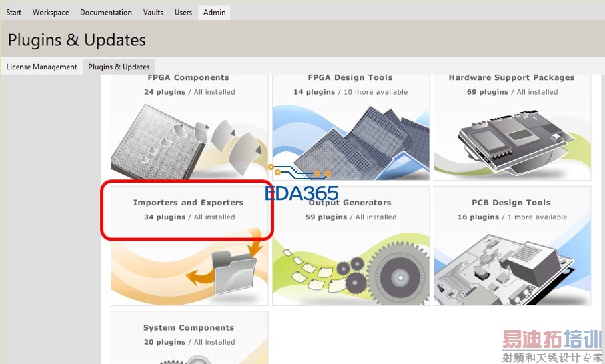This screenshot has width=605, height=364.
Task: Click '59 plugins / All installed' text
Action: [x=351, y=217]
